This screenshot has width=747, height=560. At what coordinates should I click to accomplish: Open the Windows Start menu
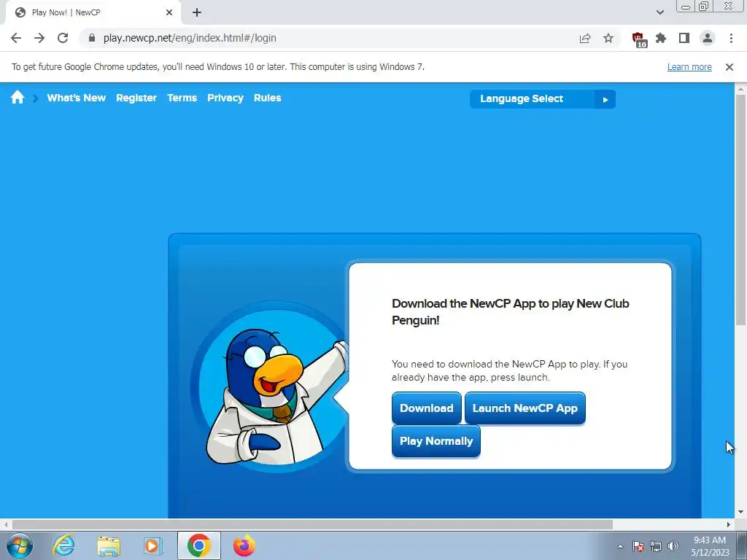(x=20, y=545)
